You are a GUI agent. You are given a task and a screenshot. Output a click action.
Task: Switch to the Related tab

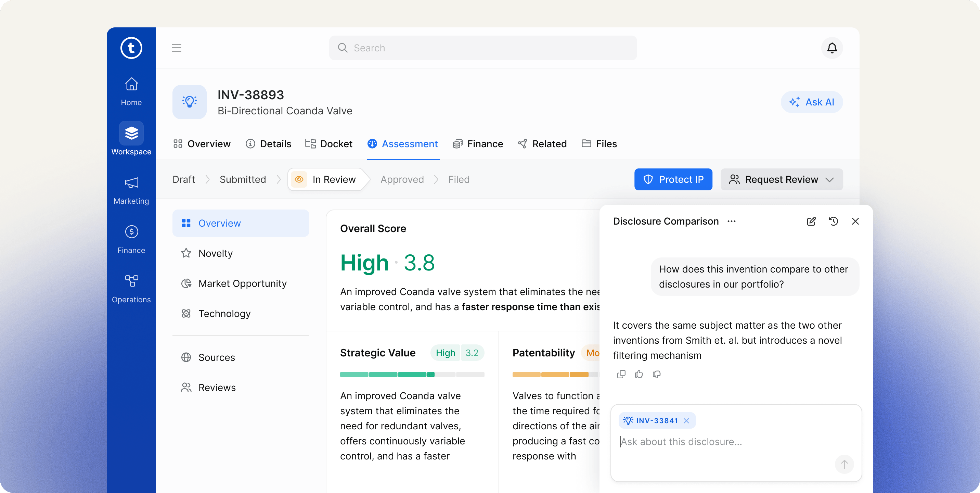(542, 144)
